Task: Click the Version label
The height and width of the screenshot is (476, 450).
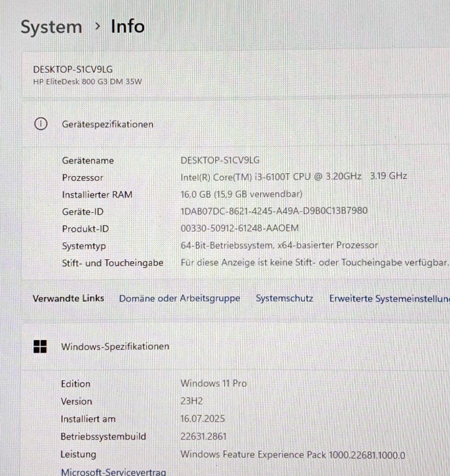Action: pyautogui.click(x=76, y=401)
